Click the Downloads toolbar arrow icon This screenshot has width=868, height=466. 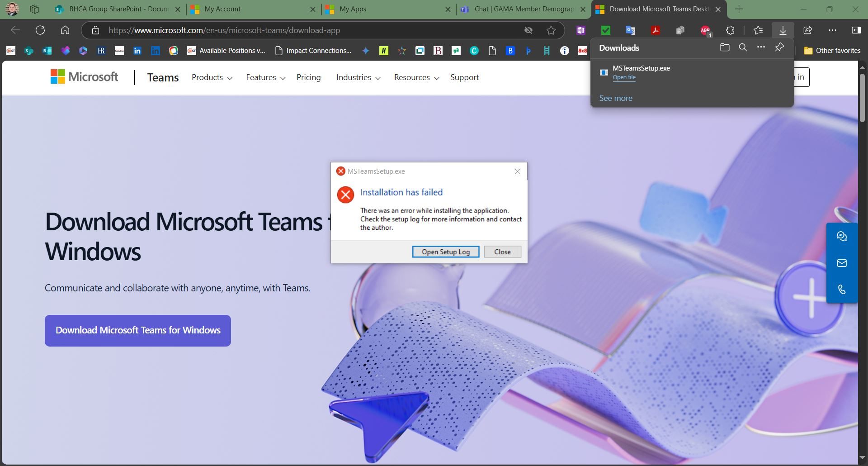(783, 30)
